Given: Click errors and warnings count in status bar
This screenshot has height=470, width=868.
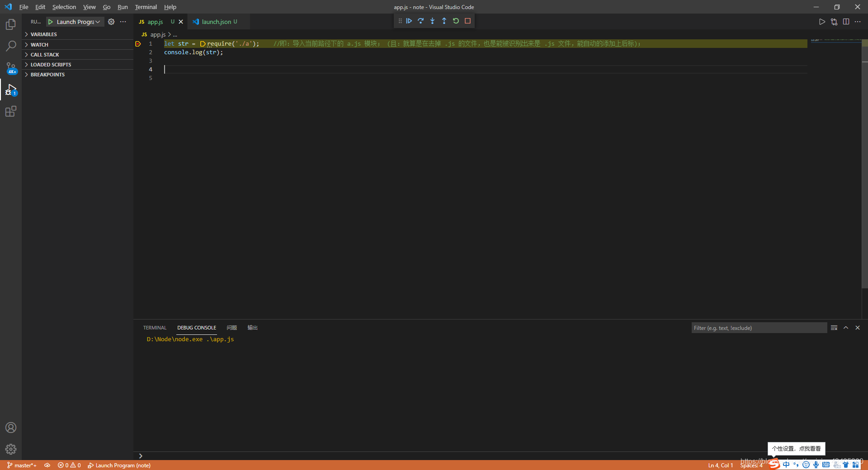Looking at the screenshot, I should point(69,465).
